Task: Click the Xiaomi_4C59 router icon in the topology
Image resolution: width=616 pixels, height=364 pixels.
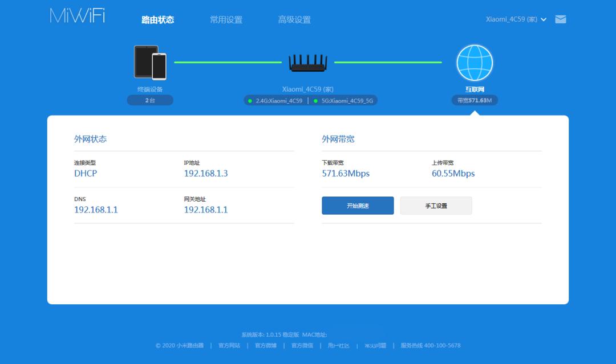Action: pos(308,63)
